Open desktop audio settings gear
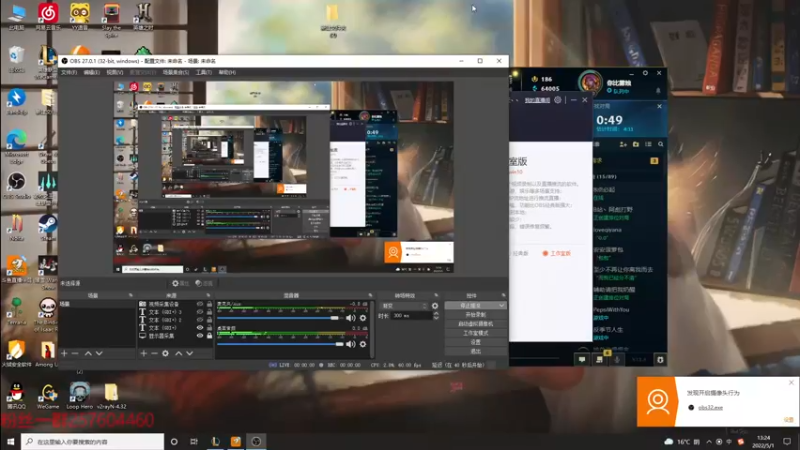 click(363, 344)
